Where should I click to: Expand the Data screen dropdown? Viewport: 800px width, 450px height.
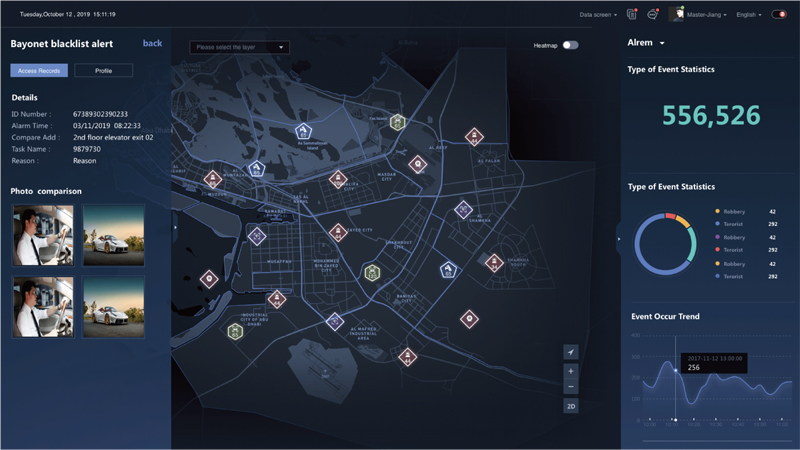[600, 15]
